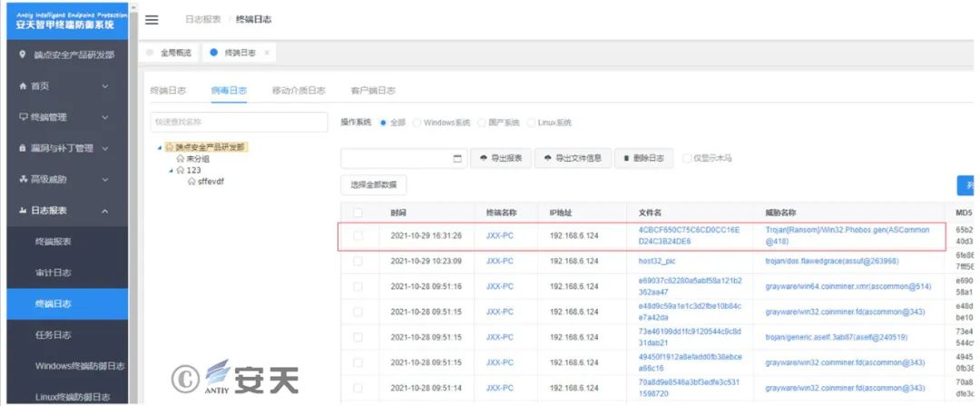The image size is (980, 406).
Task: Toggle the hamburger sidebar menu icon
Action: (x=152, y=19)
